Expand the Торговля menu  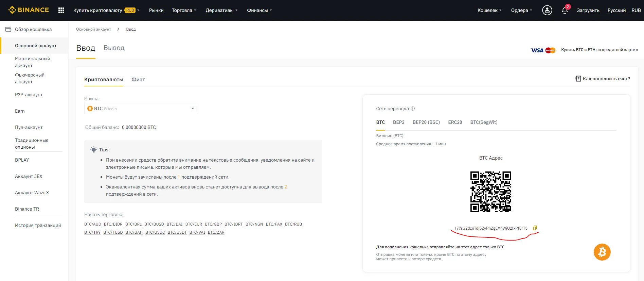coord(184,10)
